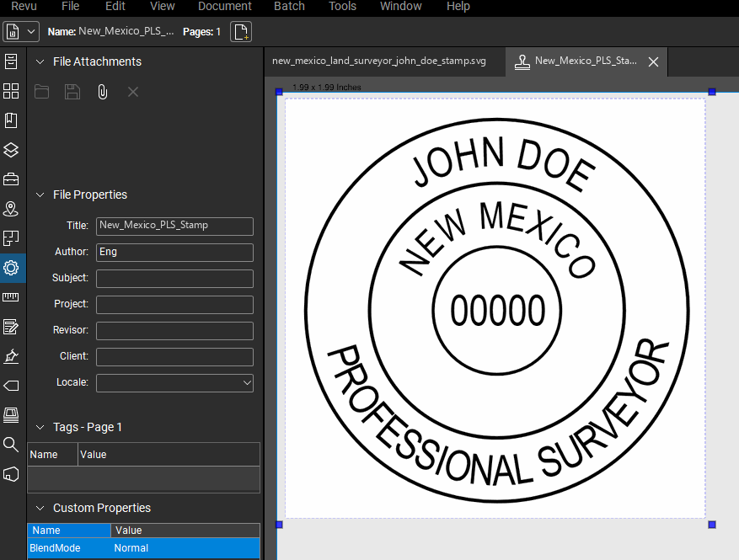Click the open folder icon in File Attachments
739x560 pixels.
[42, 92]
